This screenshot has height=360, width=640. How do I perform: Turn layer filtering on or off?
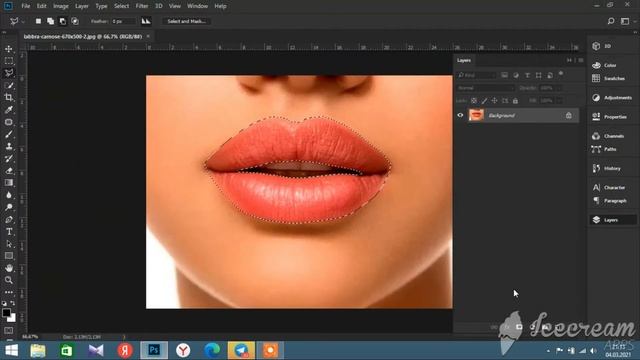tap(561, 74)
